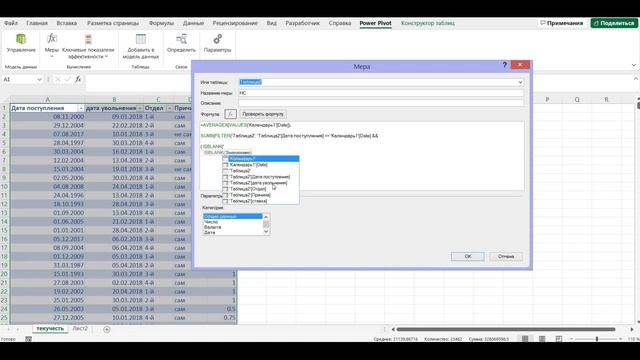Click the Название меры input field

381,93
